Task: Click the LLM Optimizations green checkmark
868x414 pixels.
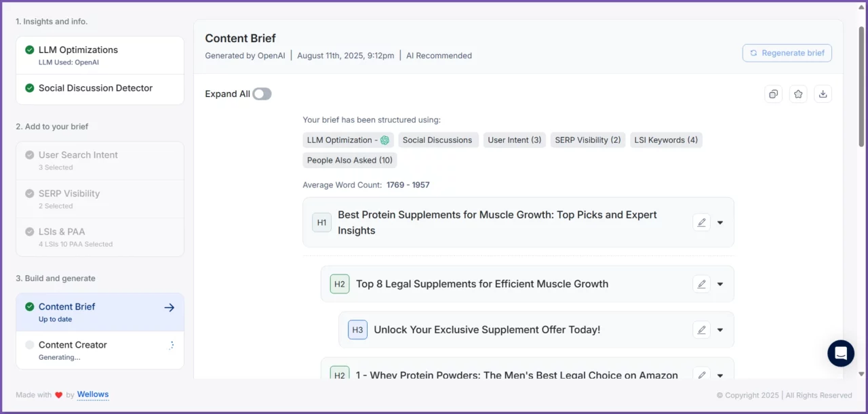Action: (x=30, y=50)
